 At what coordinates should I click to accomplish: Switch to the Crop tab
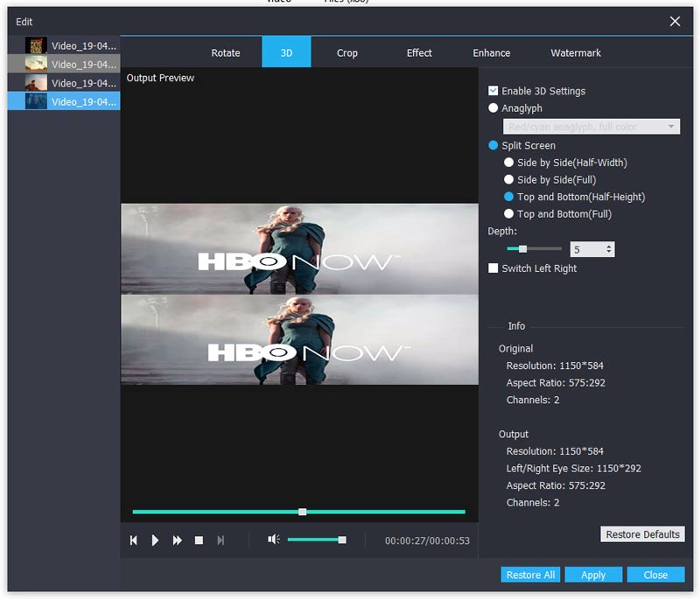346,52
